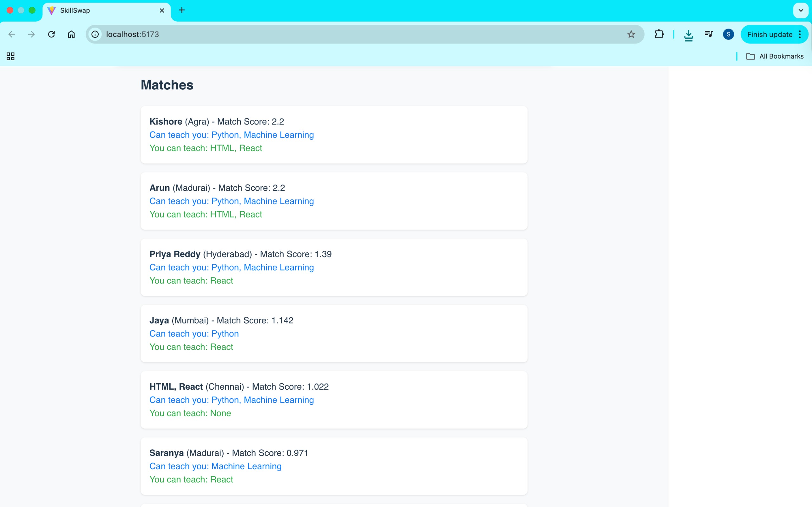Viewport: 812px width, 507px height.
Task: Reload the localhost page
Action: 51,34
